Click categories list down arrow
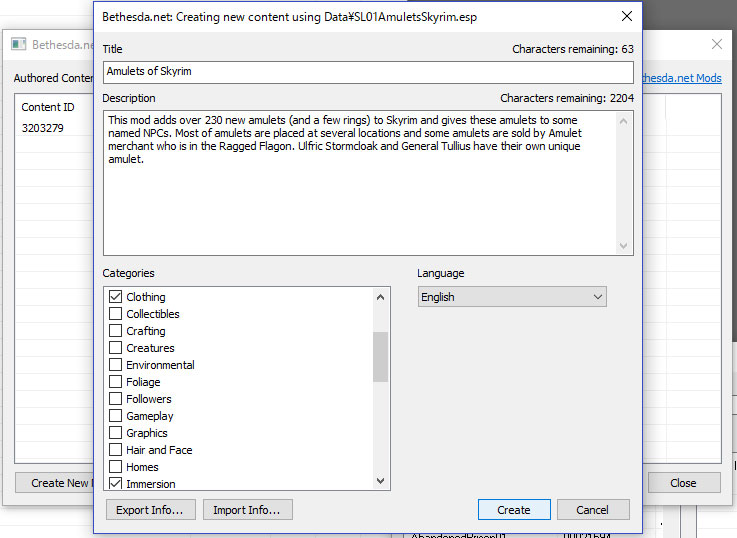The image size is (737, 538). 381,481
